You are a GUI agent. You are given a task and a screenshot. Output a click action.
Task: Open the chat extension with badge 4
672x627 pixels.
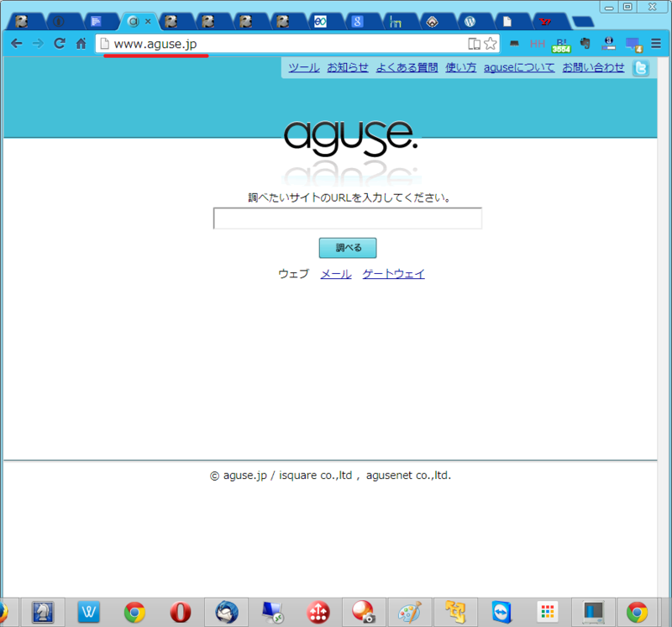pyautogui.click(x=633, y=45)
